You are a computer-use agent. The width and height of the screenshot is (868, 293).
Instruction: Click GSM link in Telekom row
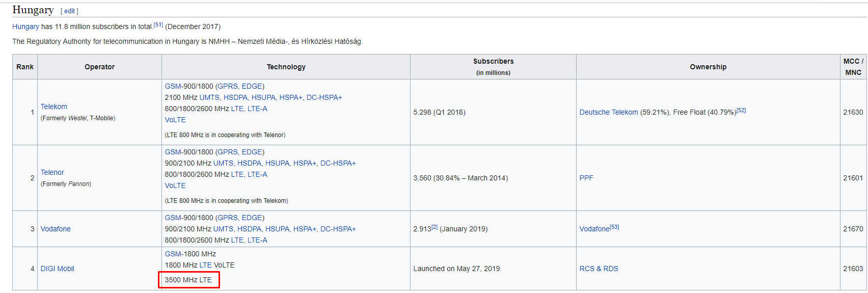pos(173,86)
